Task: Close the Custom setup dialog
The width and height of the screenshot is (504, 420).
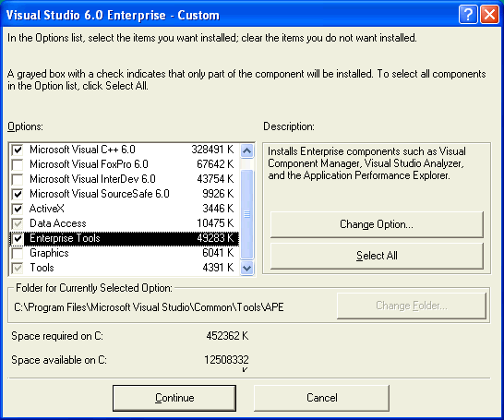Action: point(489,15)
